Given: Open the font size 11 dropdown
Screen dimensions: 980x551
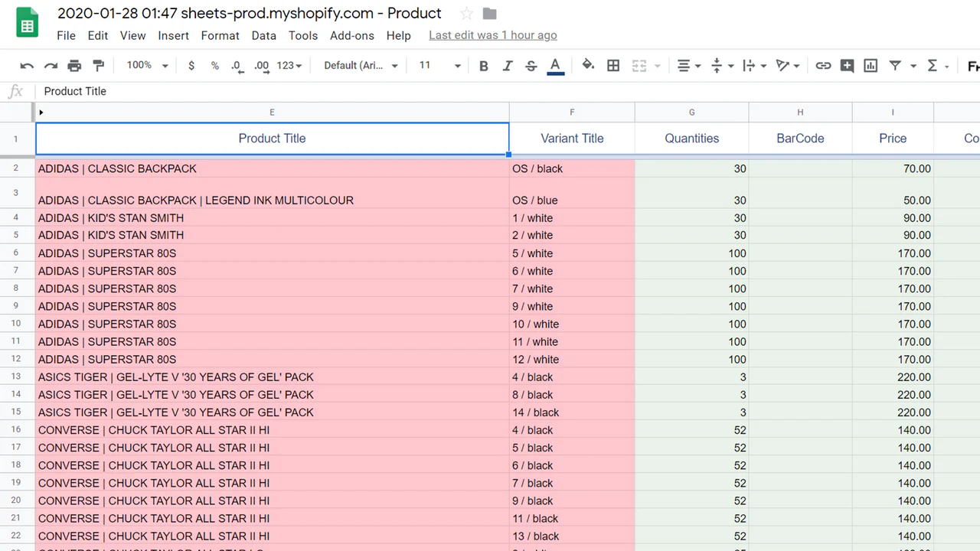Looking at the screenshot, I should (x=439, y=66).
